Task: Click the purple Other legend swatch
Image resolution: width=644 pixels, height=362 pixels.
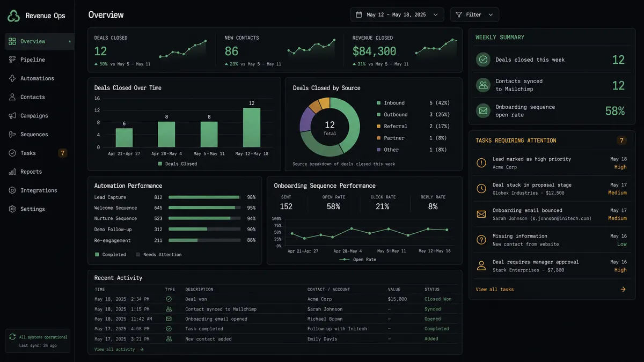Action: (x=378, y=150)
